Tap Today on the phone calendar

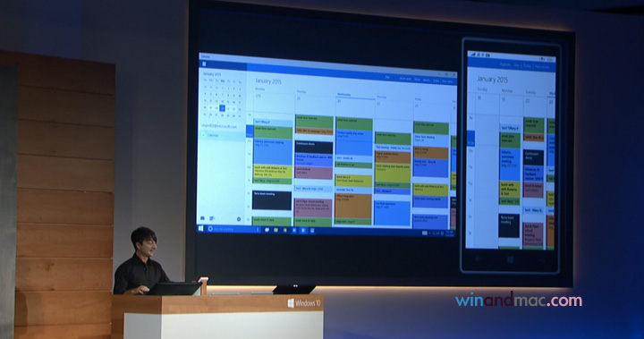tap(527, 65)
